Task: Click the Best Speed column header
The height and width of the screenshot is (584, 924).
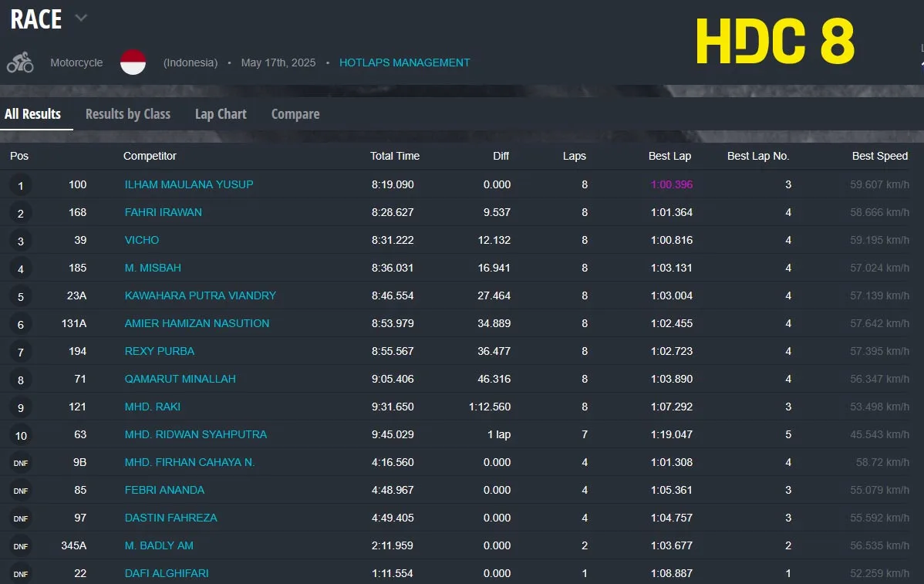Action: [x=880, y=156]
